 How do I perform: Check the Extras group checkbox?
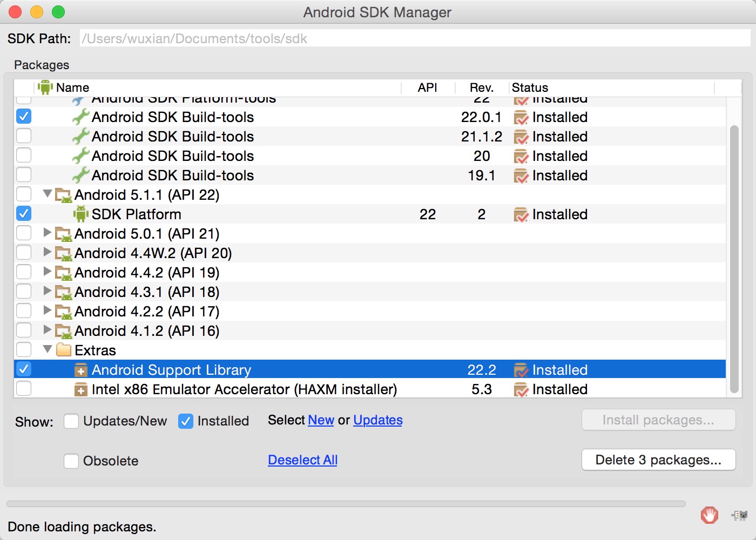pyautogui.click(x=24, y=349)
